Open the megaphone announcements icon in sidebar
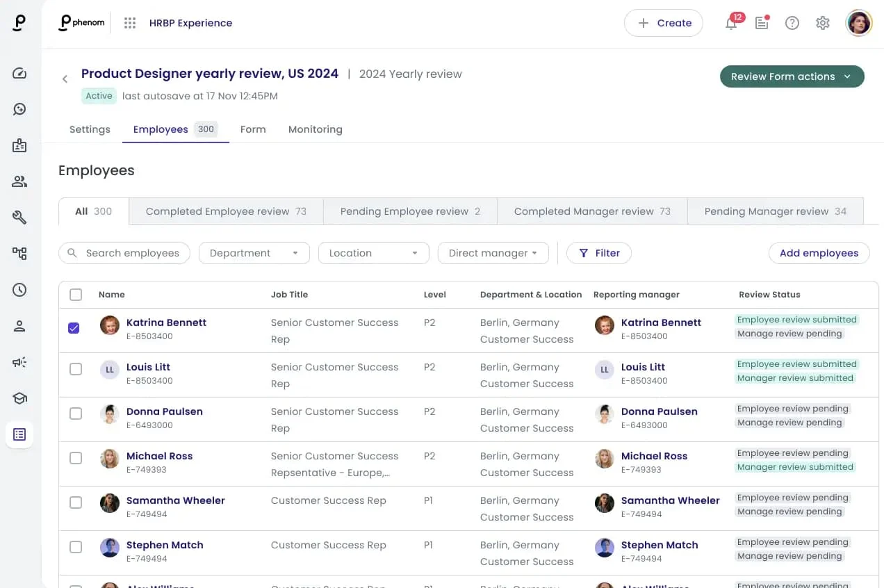This screenshot has height=588, width=884. pyautogui.click(x=19, y=362)
